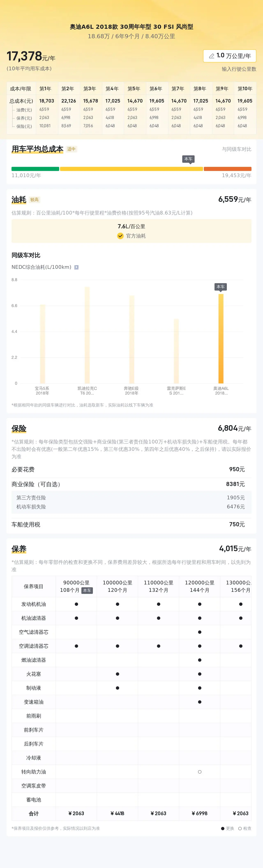Select the 奥迪A6L fuel bar
Screen dimensions: 263x868
coord(221,338)
